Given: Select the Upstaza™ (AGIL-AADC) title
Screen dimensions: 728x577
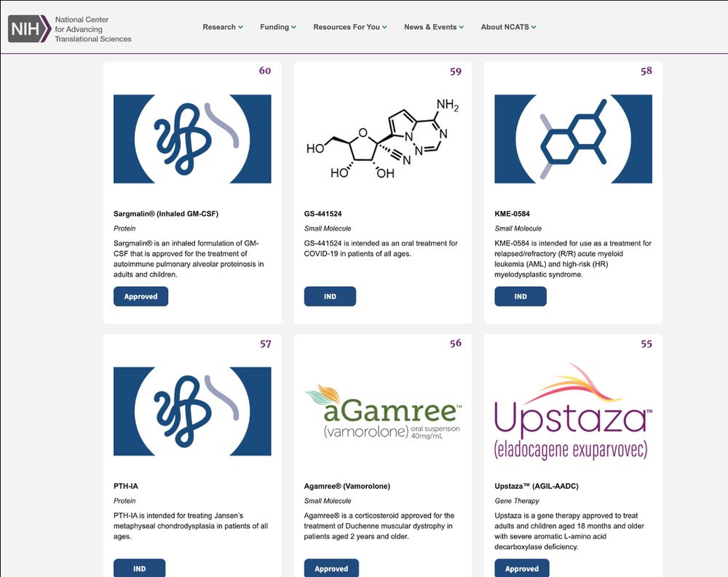Looking at the screenshot, I should pos(537,486).
